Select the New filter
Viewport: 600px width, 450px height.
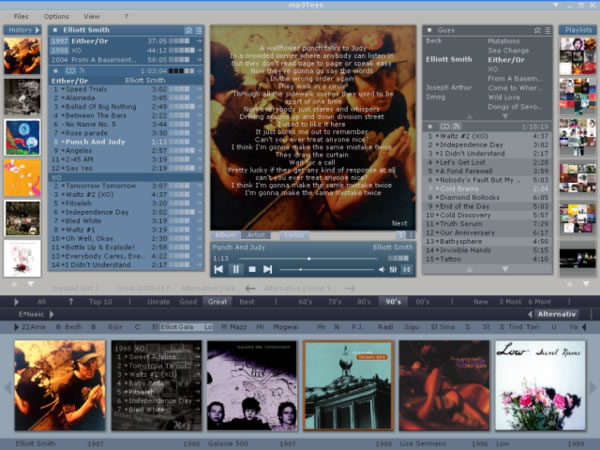coord(480,302)
